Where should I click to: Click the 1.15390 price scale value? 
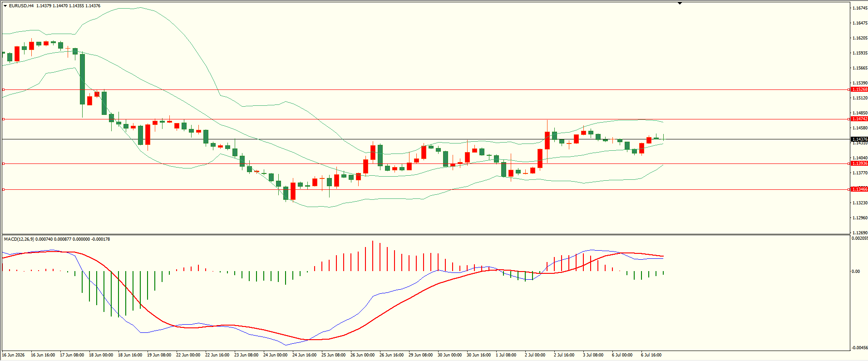click(x=860, y=83)
